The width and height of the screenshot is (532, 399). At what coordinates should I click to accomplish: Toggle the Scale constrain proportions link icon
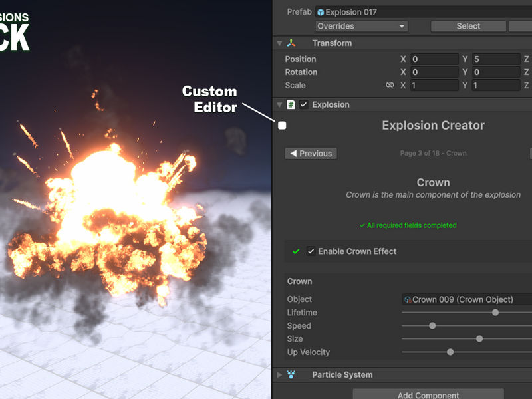coord(390,86)
